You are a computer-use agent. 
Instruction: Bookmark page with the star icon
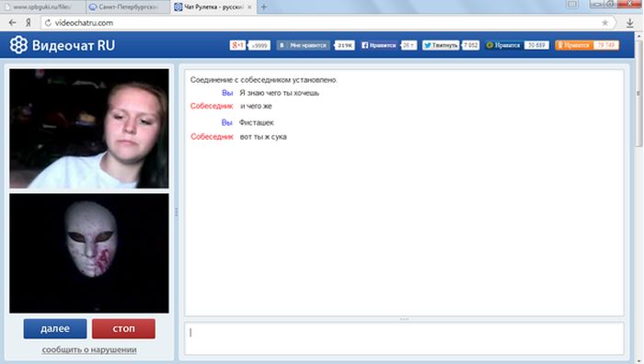tap(605, 23)
